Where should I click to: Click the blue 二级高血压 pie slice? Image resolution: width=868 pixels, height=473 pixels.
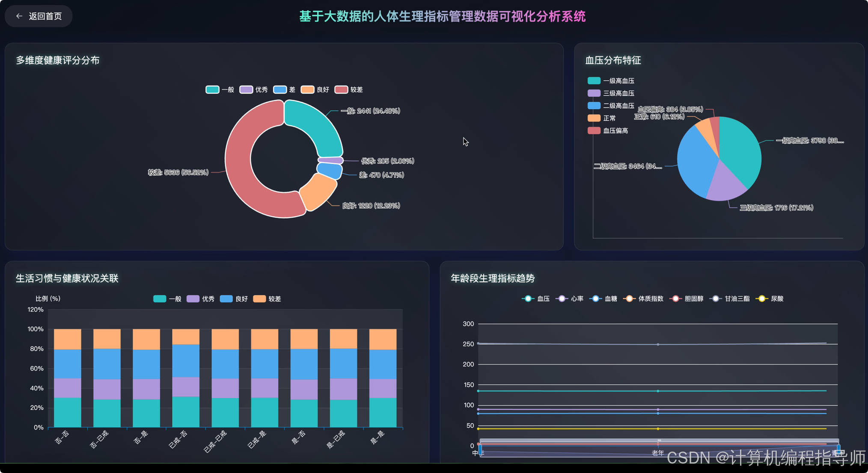(x=696, y=163)
